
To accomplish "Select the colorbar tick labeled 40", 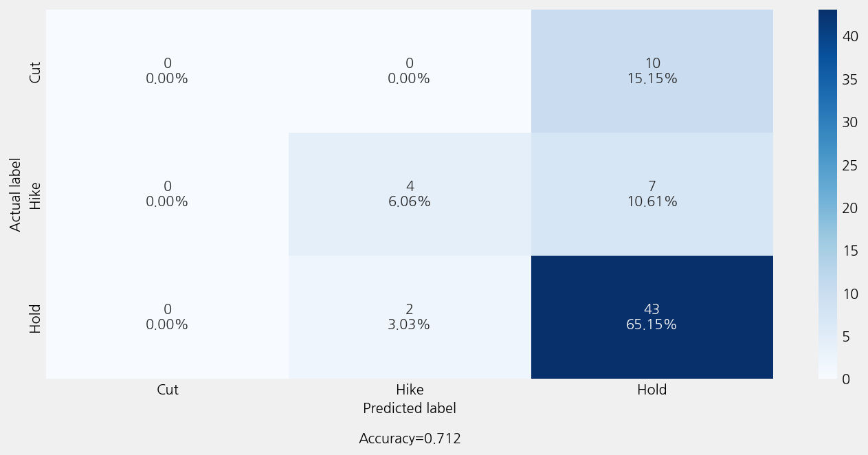I will pyautogui.click(x=850, y=37).
